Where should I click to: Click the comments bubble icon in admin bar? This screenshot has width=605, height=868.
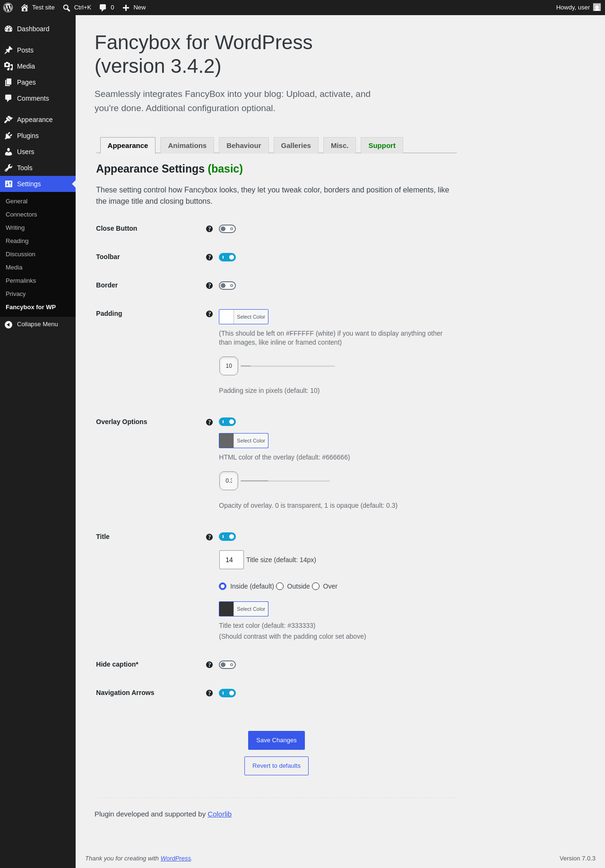[103, 8]
